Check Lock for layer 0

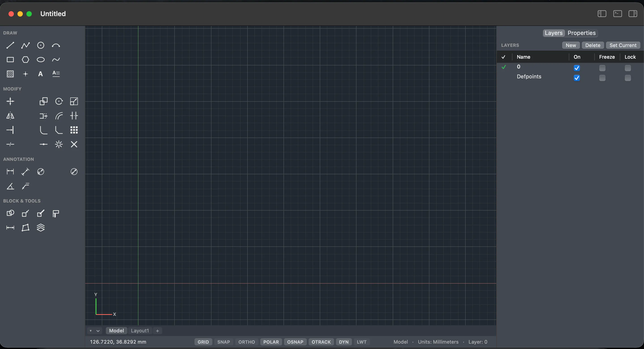click(x=628, y=68)
